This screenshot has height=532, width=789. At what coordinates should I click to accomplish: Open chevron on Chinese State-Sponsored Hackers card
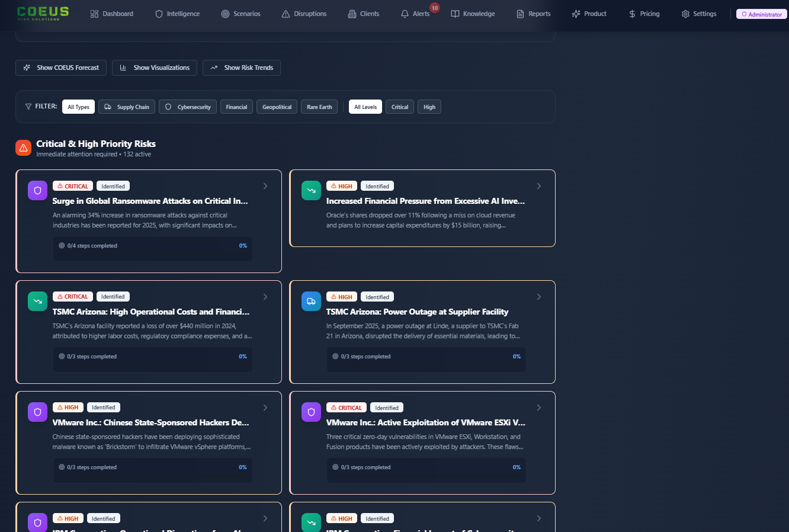265,408
